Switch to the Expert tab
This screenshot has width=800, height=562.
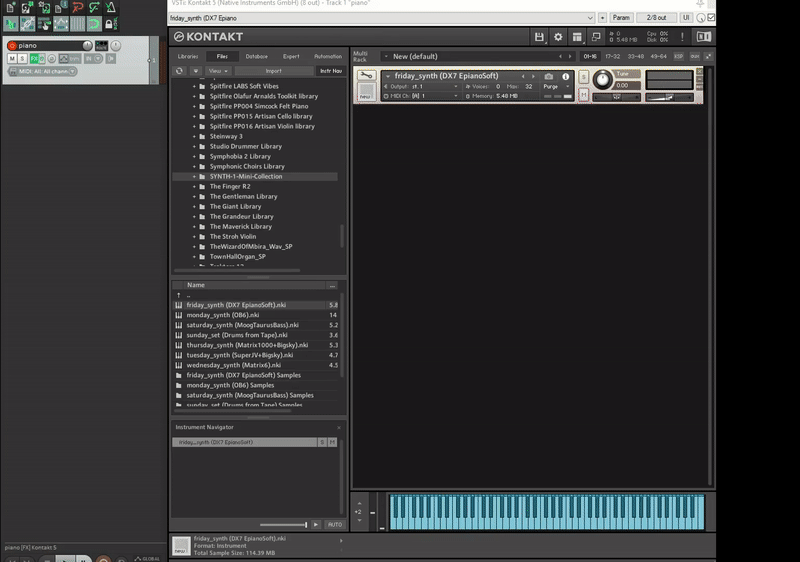(291, 57)
